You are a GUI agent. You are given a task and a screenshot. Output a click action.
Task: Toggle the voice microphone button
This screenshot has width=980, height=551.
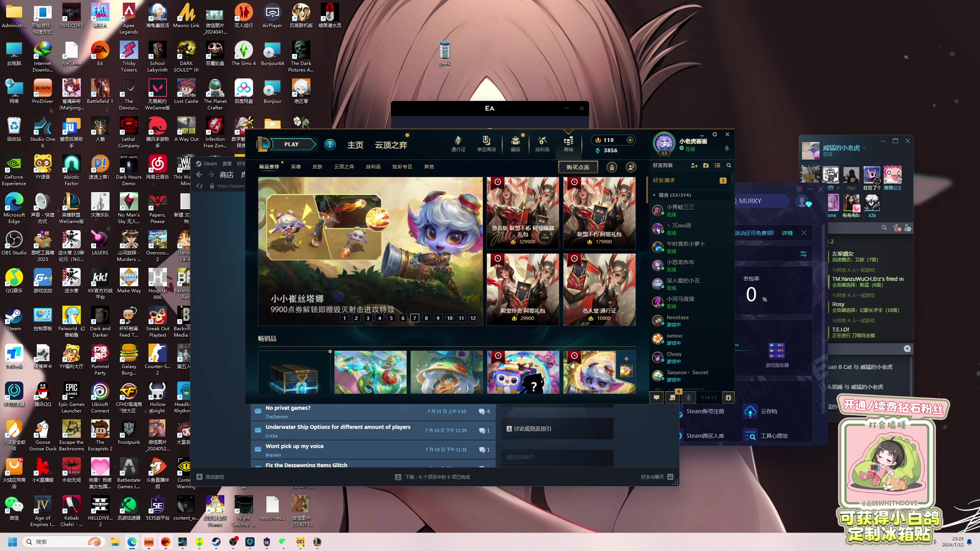click(688, 398)
